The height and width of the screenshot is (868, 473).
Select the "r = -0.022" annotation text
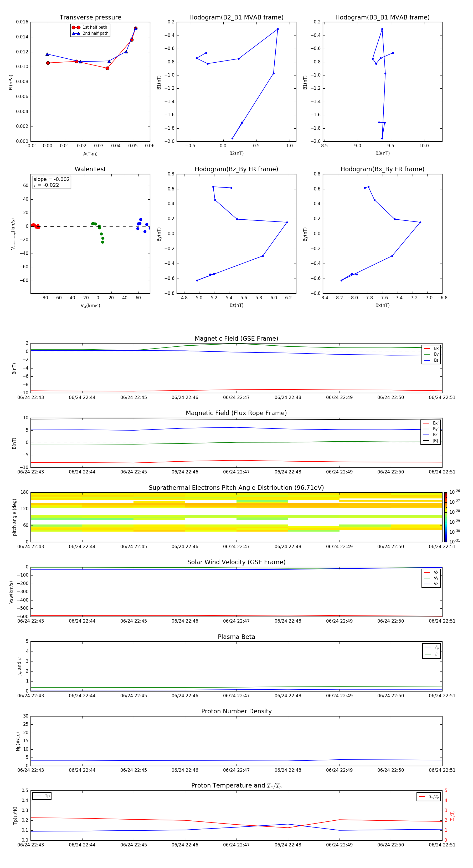[47, 185]
